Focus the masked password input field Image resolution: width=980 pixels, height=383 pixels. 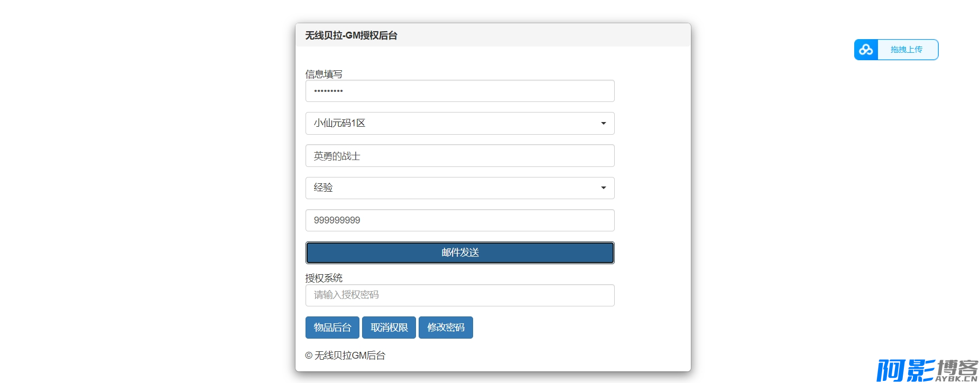[460, 91]
